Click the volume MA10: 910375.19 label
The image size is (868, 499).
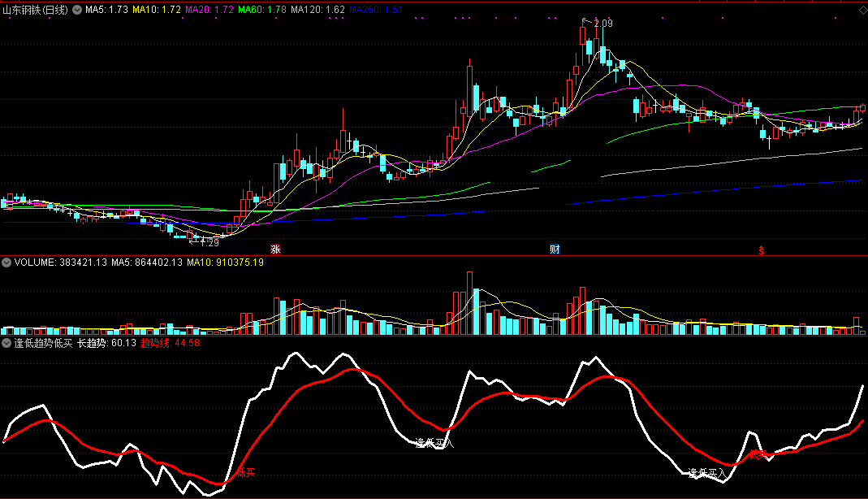tap(225, 263)
